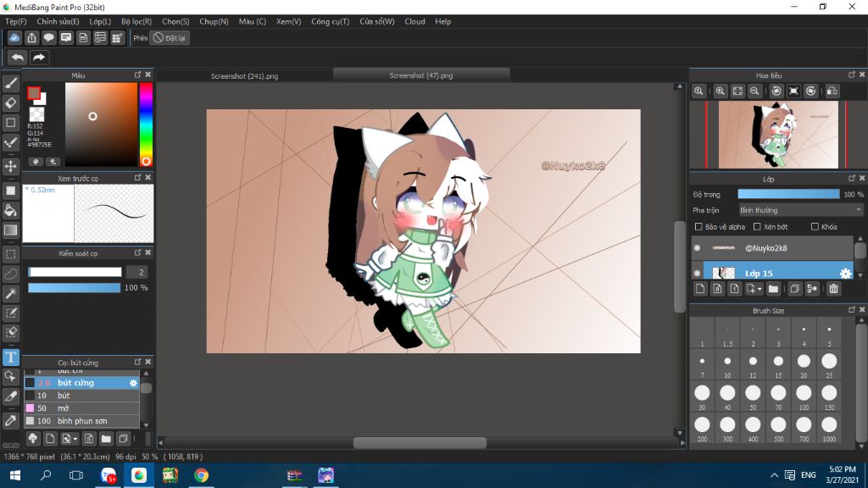Select the Bucket fill tool
868x488 pixels.
10,210
